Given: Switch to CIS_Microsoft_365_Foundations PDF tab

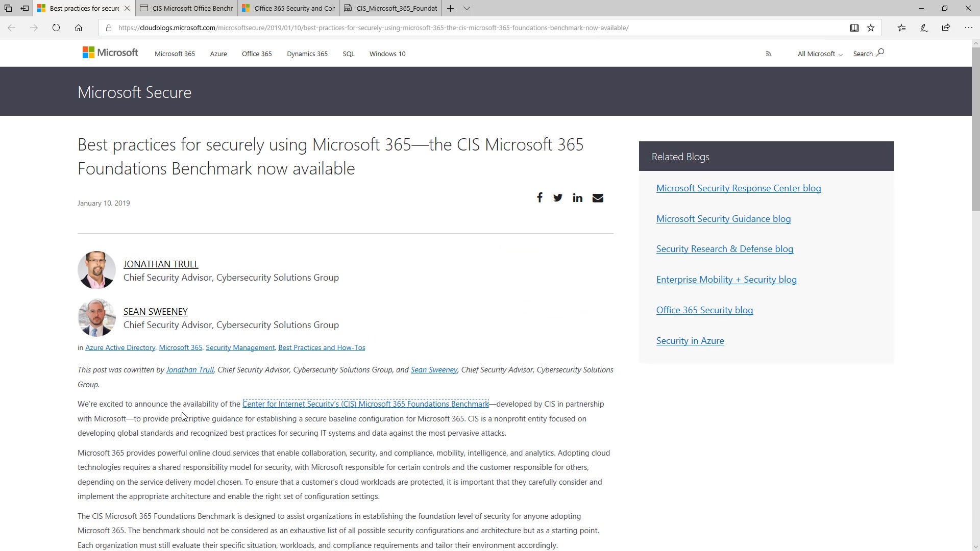Looking at the screenshot, I should tap(391, 8).
